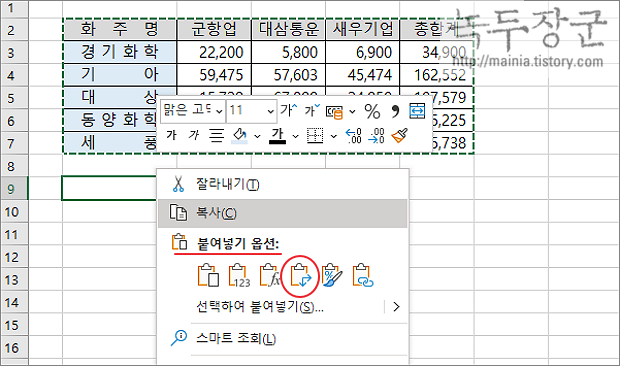
Task: Click cell with value 22,200
Action: coord(214,52)
